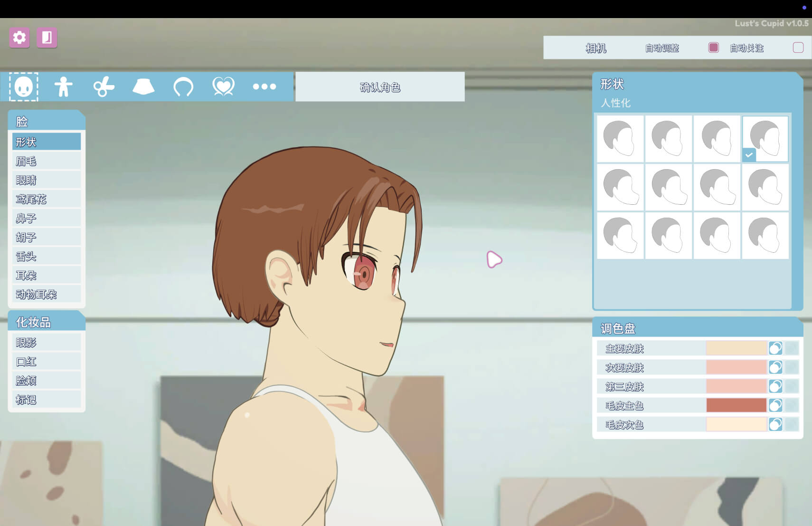Choose 口红 under 化妆品
812x526 pixels.
click(x=46, y=362)
